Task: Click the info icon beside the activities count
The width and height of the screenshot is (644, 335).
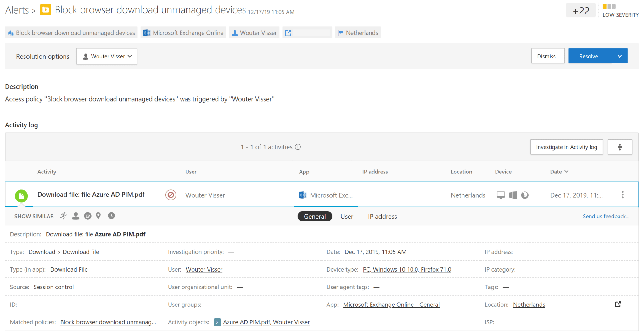Action: pyautogui.click(x=298, y=147)
